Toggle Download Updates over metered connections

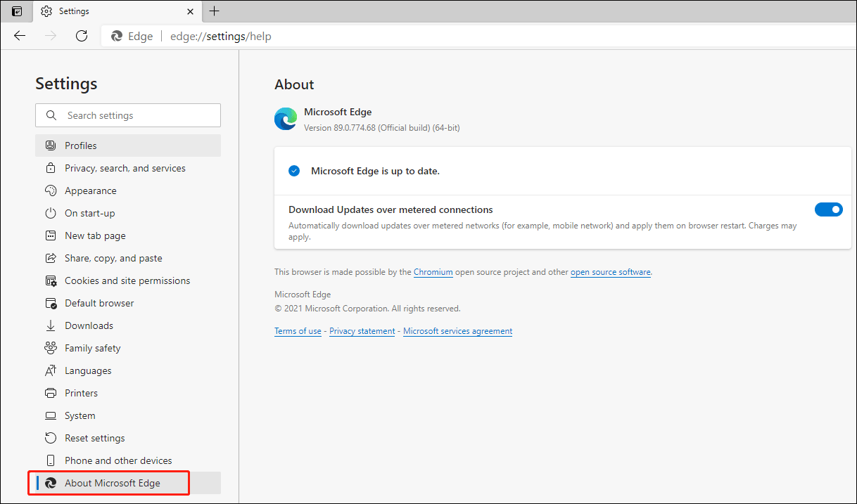[x=829, y=209]
